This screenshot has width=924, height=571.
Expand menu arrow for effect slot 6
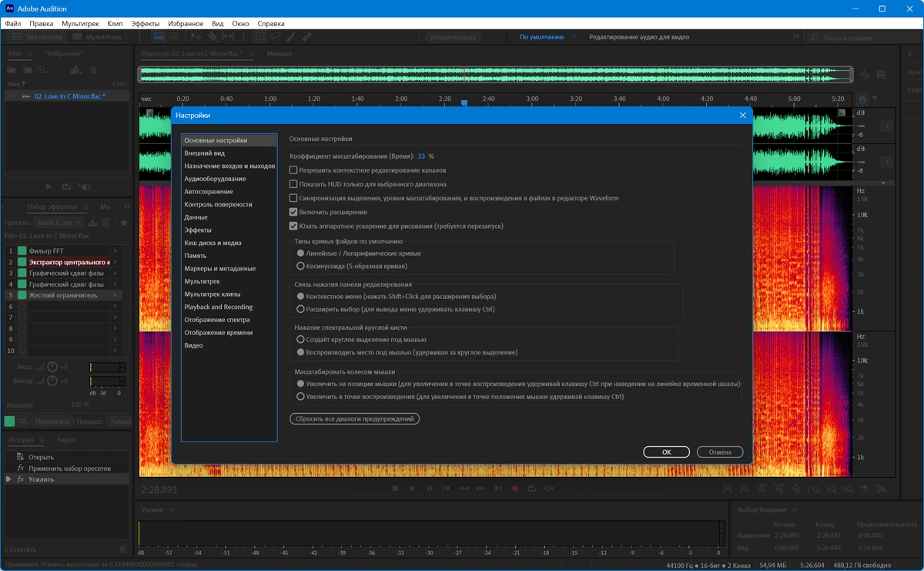(115, 306)
